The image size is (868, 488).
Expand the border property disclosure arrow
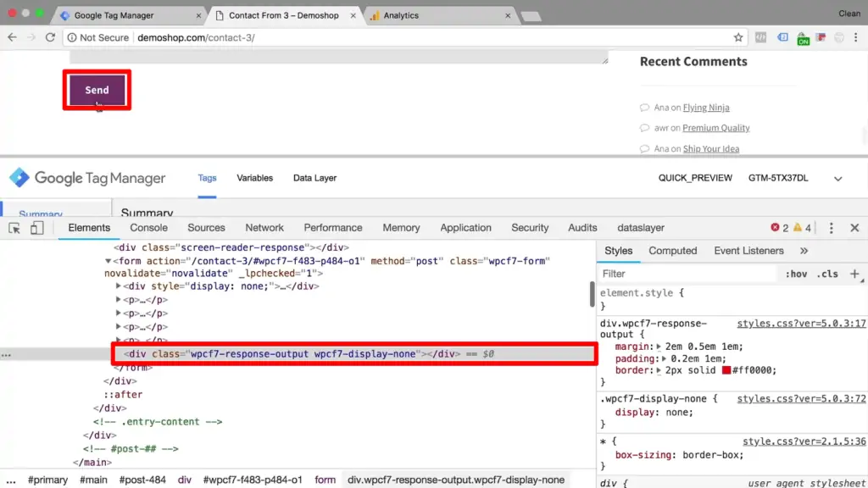(658, 370)
